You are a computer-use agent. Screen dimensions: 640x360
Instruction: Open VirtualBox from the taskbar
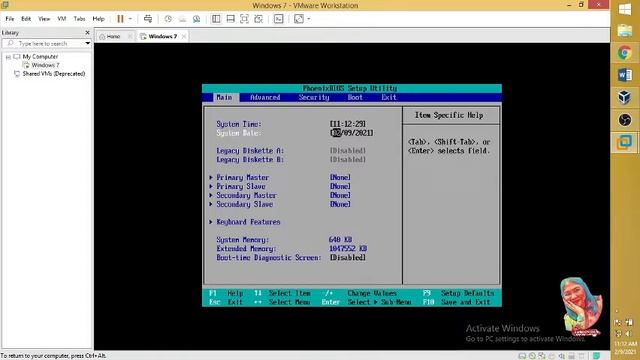(625, 97)
